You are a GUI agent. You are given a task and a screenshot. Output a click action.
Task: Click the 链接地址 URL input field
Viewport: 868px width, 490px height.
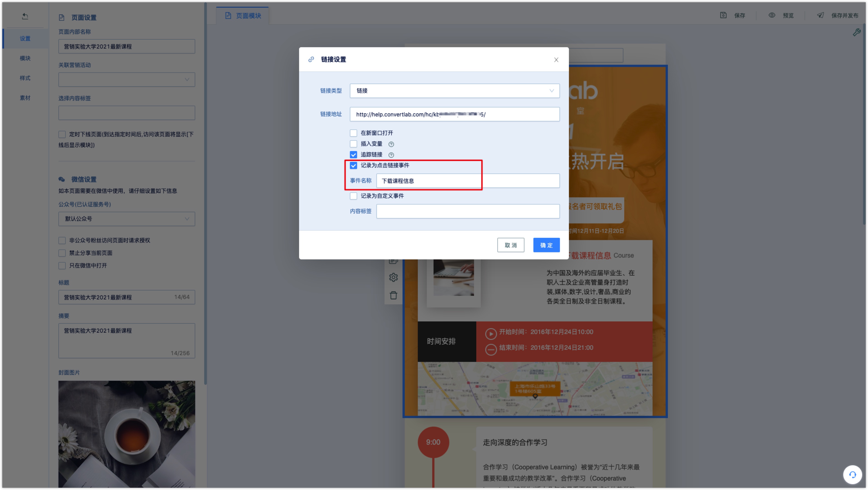(x=454, y=114)
